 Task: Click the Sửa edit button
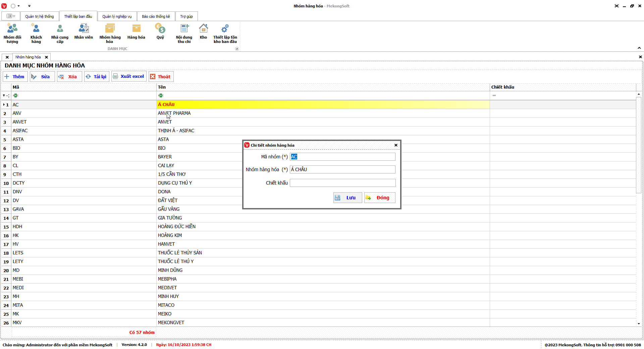(x=42, y=77)
